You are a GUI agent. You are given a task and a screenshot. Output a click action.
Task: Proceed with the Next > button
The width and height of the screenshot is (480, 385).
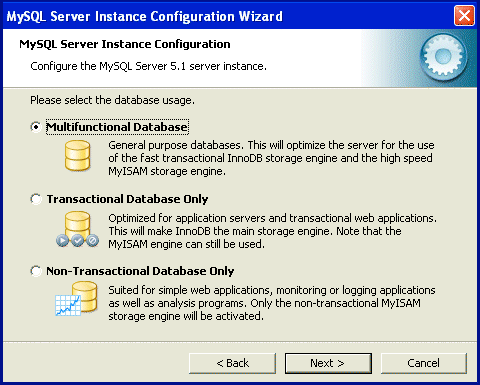point(328,363)
